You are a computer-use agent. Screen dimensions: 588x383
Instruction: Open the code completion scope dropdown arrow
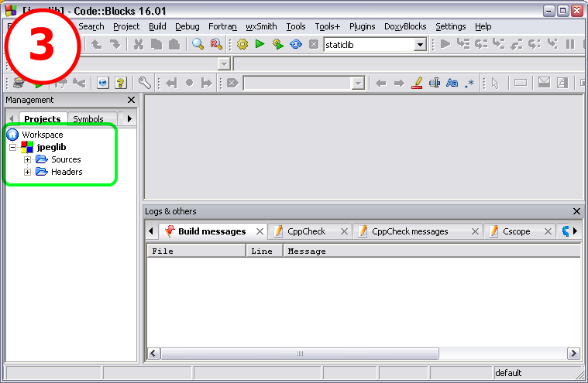224,64
